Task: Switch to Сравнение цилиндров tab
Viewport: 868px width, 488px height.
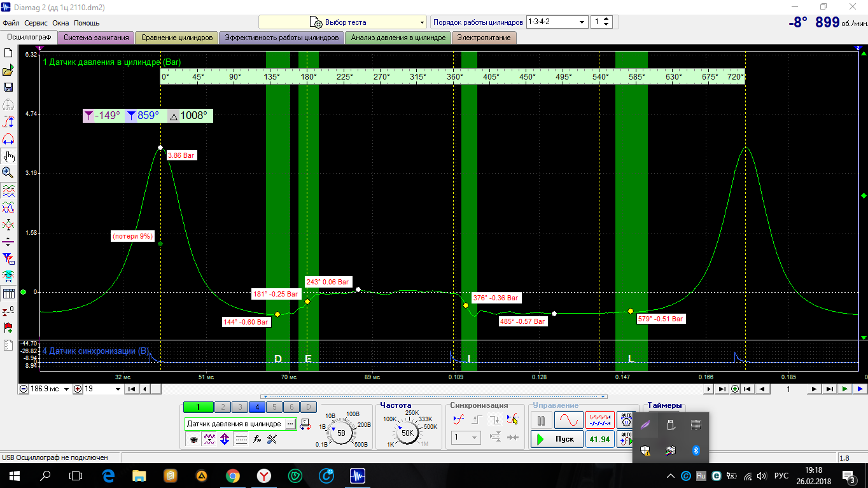Action: click(x=177, y=38)
